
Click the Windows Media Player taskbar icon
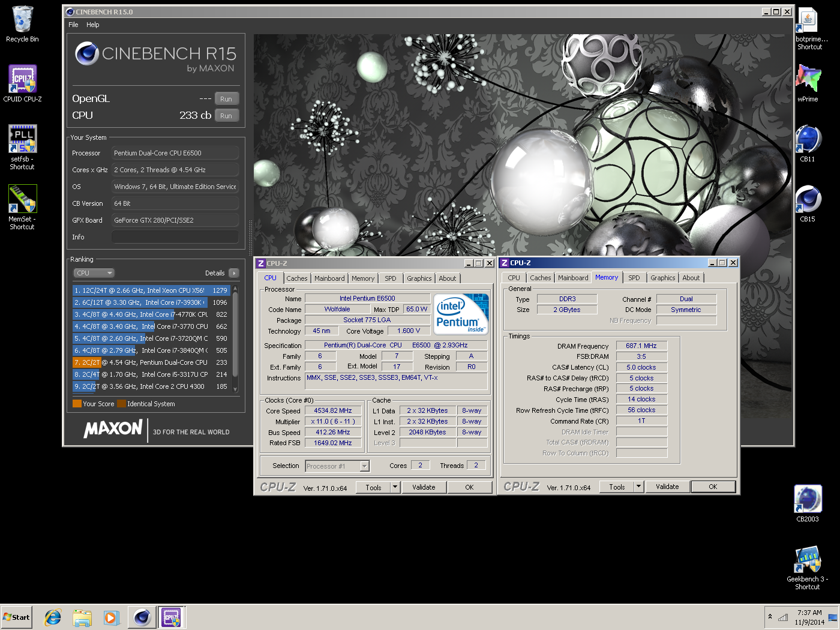pyautogui.click(x=111, y=617)
